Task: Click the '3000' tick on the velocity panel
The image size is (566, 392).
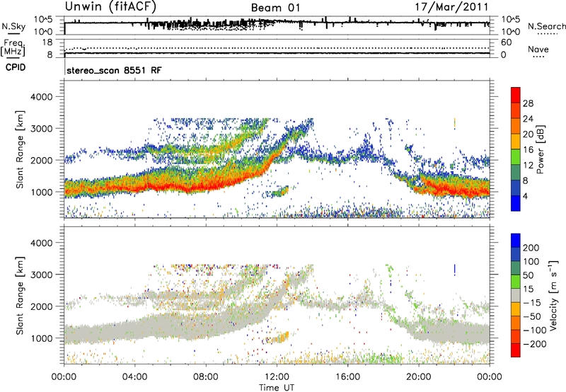Action: pyautogui.click(x=41, y=275)
